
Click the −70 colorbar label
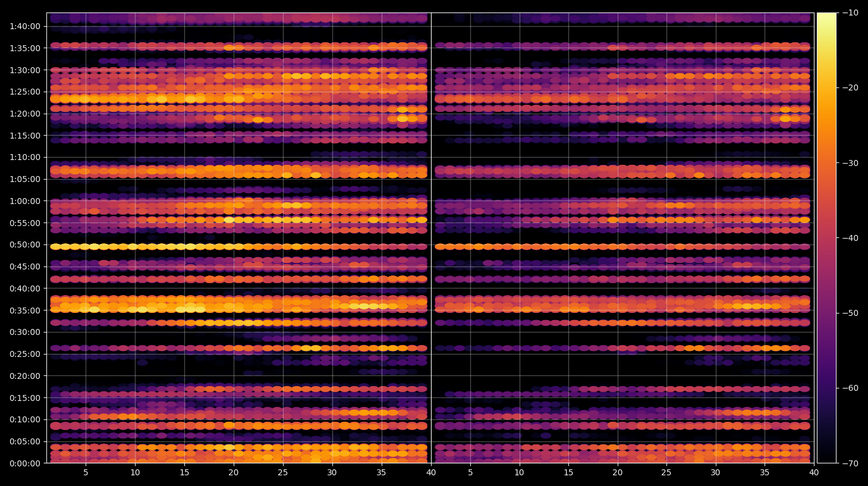click(x=851, y=463)
